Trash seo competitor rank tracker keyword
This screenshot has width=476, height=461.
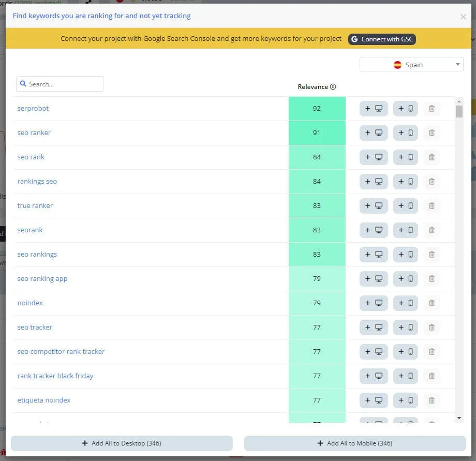[x=432, y=351]
